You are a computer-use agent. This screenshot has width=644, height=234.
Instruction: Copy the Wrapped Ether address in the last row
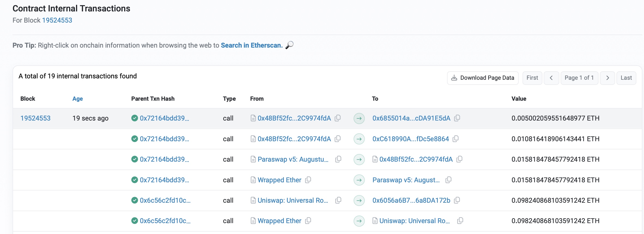coord(308,221)
